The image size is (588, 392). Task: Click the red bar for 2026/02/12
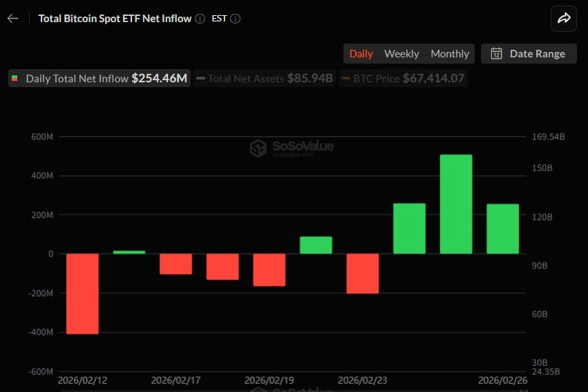[82, 294]
